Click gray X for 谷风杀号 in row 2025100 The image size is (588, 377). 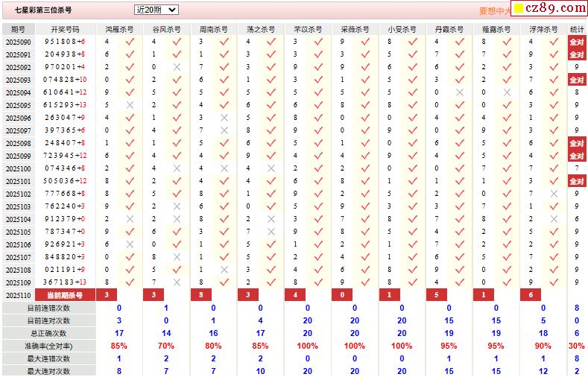coord(177,168)
